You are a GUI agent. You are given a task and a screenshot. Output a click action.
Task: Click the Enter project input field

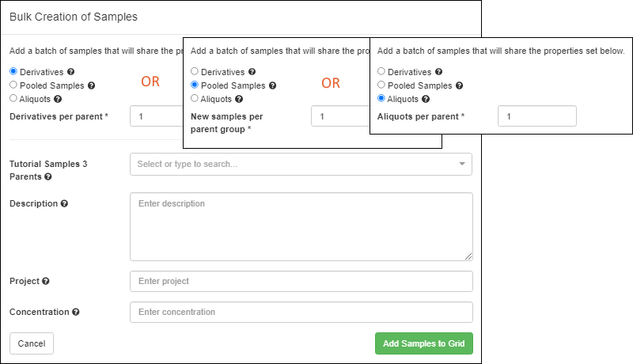coord(301,281)
